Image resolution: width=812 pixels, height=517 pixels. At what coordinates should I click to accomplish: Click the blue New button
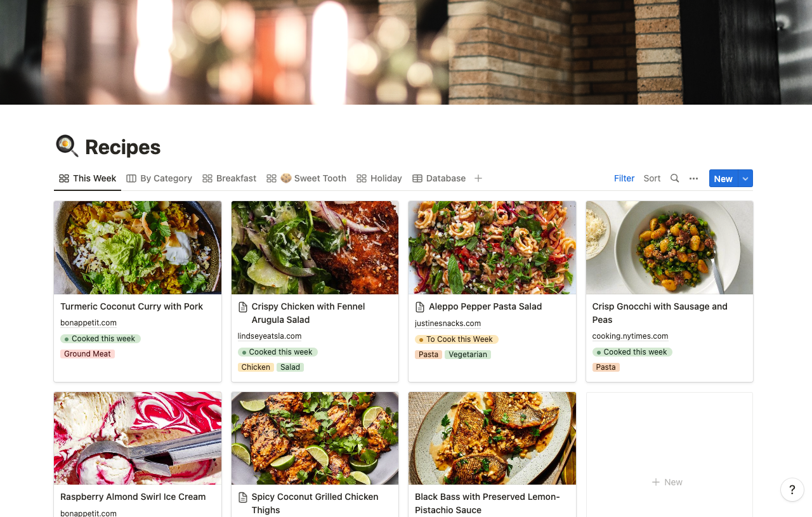point(723,179)
